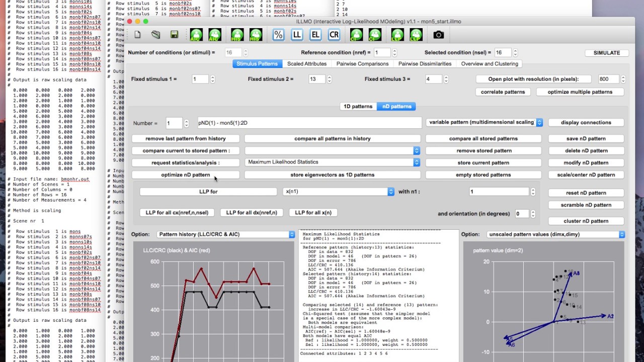Adjust the Fixed stimulus 1 stepper
Image resolution: width=644 pixels, height=362 pixels.
213,79
